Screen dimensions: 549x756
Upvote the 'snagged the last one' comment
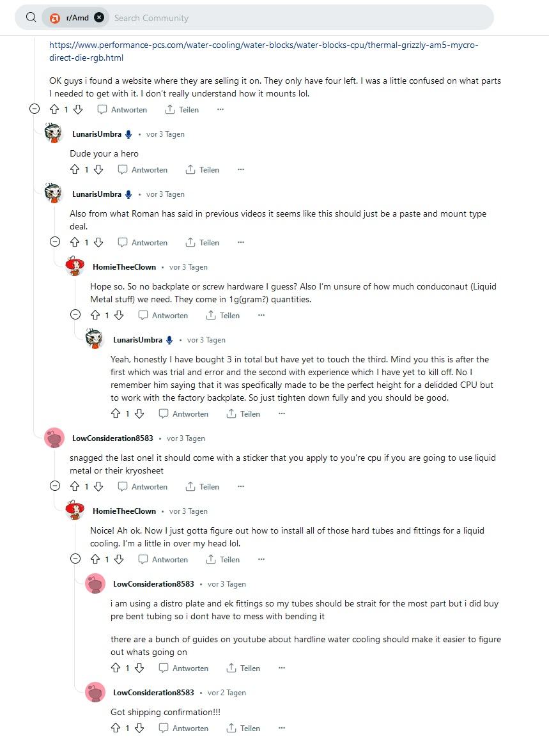coord(75,487)
